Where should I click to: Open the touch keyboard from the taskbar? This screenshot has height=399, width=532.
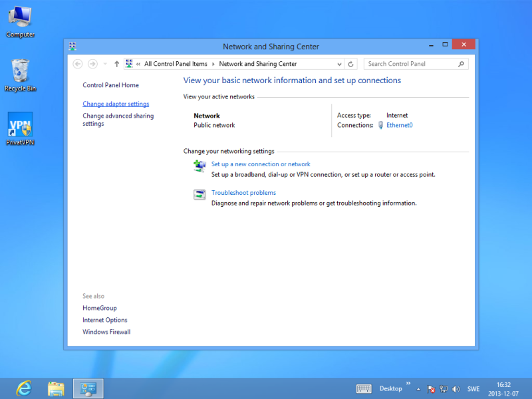tap(364, 389)
